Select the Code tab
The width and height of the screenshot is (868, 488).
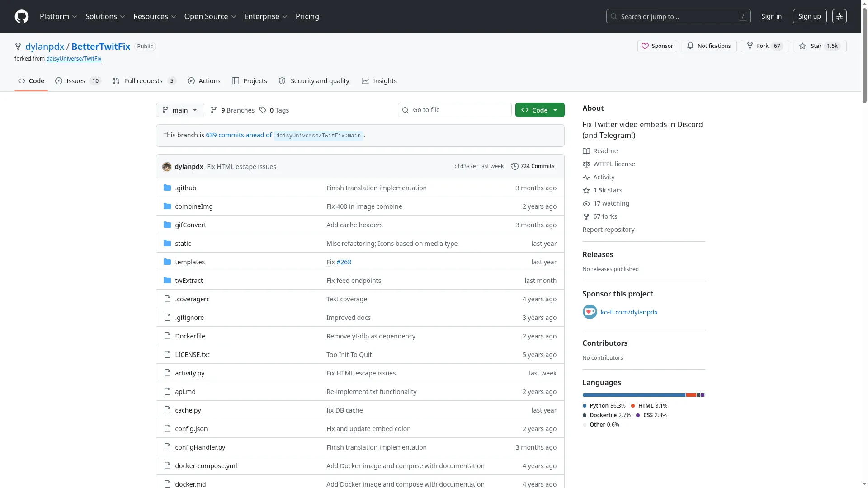31,81
